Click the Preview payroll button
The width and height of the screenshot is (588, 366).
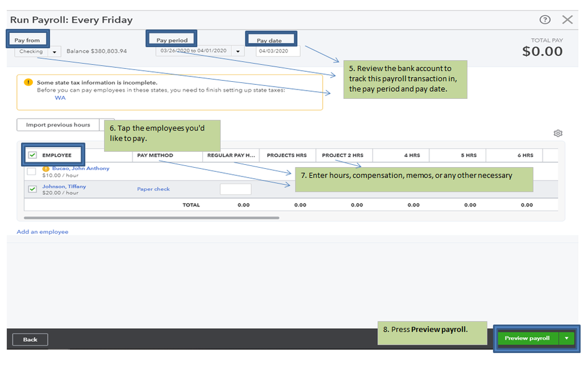527,338
